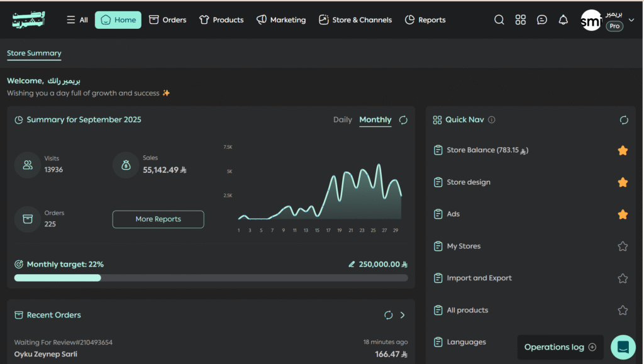Refresh the Recent Orders list
This screenshot has width=644, height=364.
(388, 315)
